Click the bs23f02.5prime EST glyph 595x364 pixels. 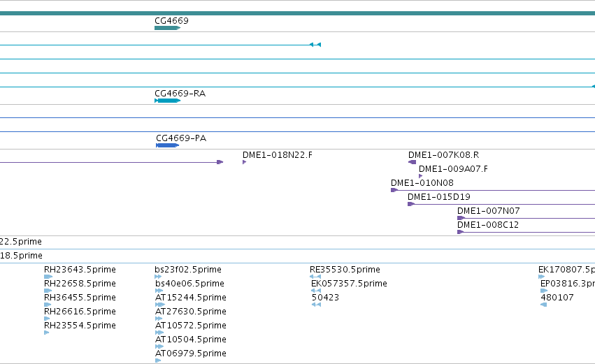click(x=158, y=277)
